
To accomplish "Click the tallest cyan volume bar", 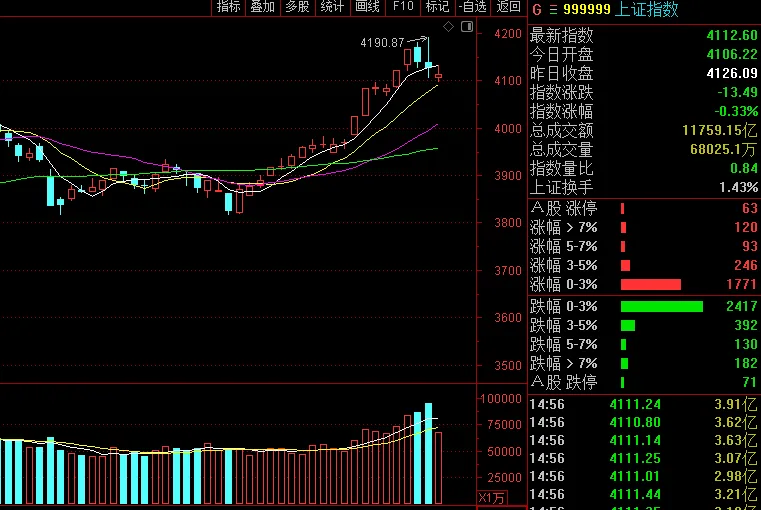I will click(x=429, y=453).
